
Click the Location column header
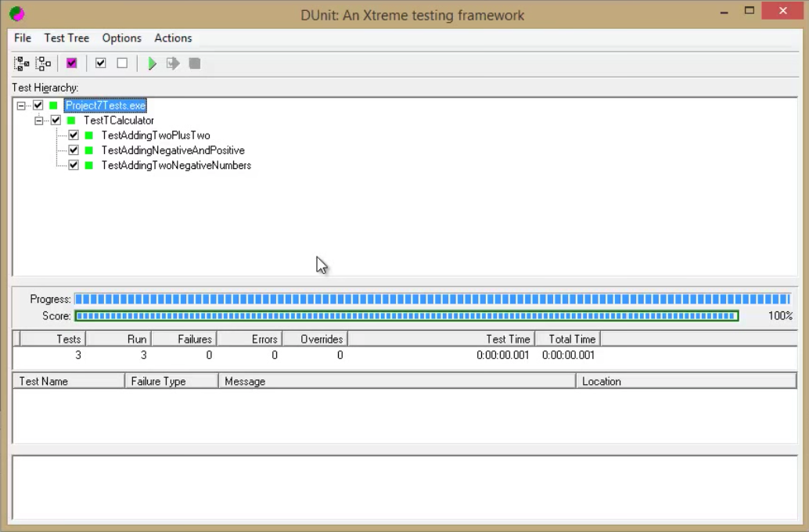coord(686,381)
